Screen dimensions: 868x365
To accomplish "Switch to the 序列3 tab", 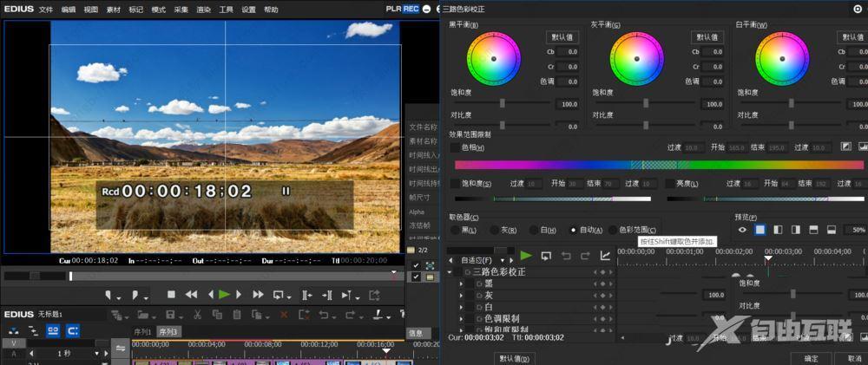I will pos(168,331).
